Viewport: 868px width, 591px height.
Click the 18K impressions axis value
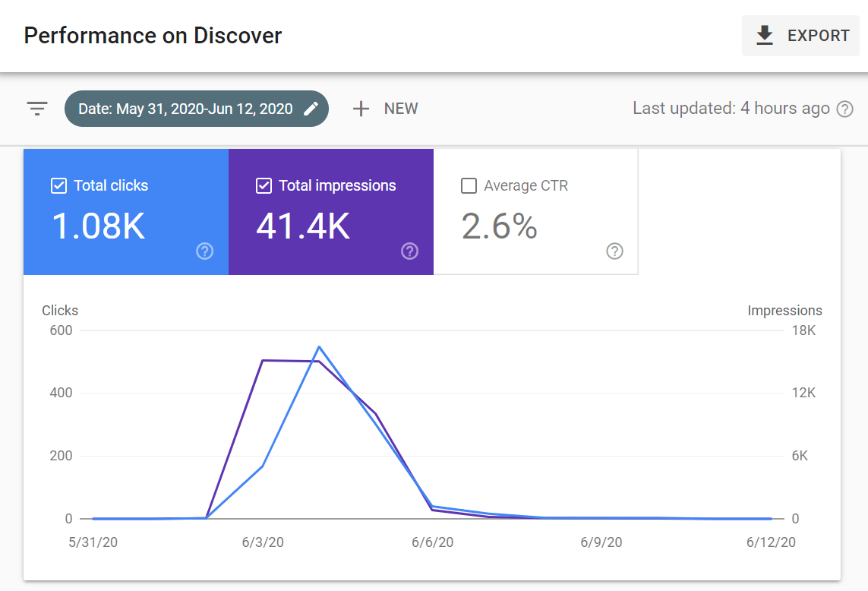[x=803, y=330]
